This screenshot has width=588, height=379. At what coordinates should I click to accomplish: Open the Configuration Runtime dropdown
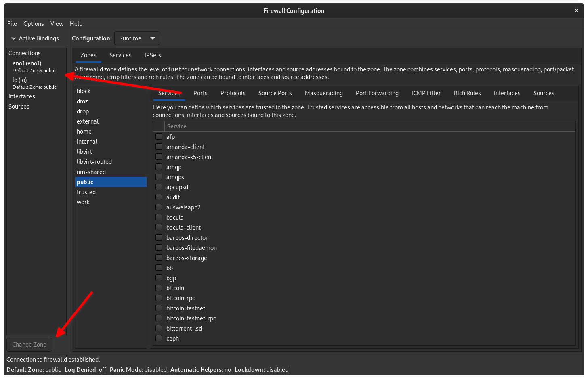point(137,38)
